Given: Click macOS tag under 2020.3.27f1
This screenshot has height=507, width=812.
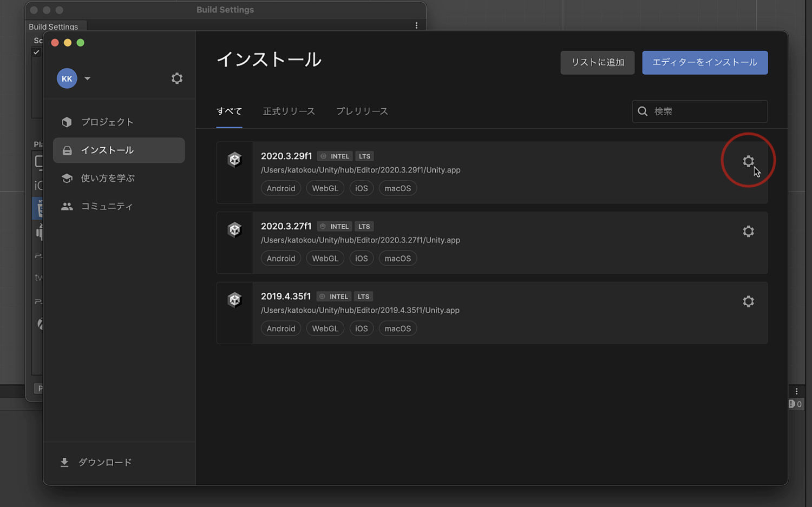Looking at the screenshot, I should point(398,259).
